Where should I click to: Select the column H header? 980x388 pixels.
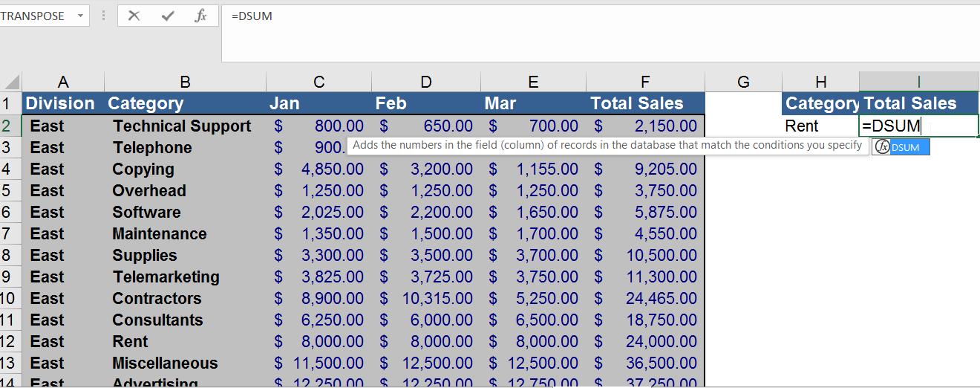point(820,82)
